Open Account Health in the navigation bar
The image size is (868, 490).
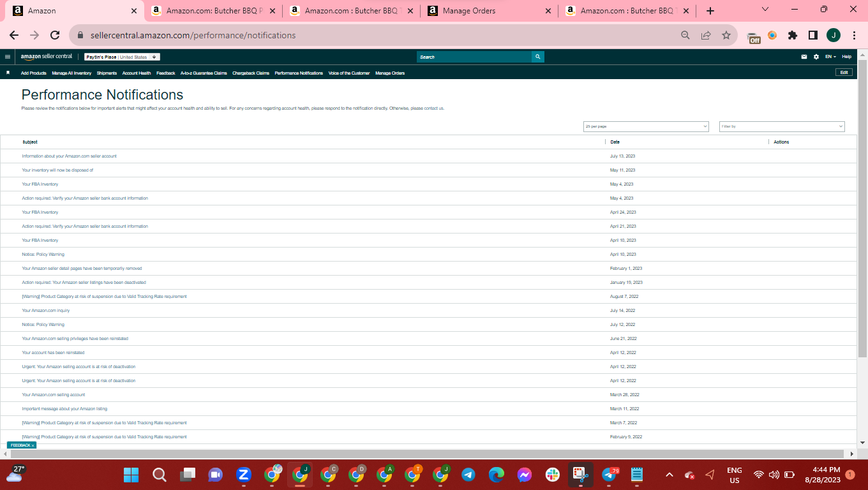tap(137, 73)
